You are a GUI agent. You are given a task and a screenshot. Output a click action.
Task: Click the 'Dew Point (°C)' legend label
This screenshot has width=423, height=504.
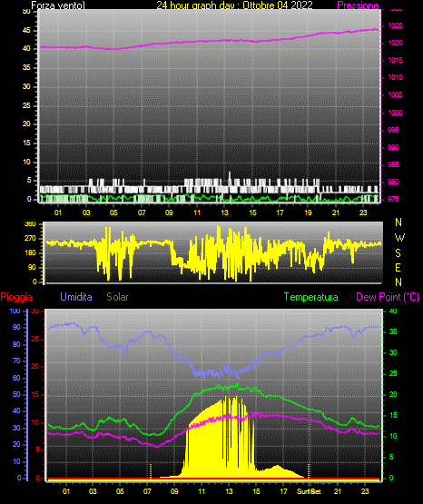[x=388, y=297]
